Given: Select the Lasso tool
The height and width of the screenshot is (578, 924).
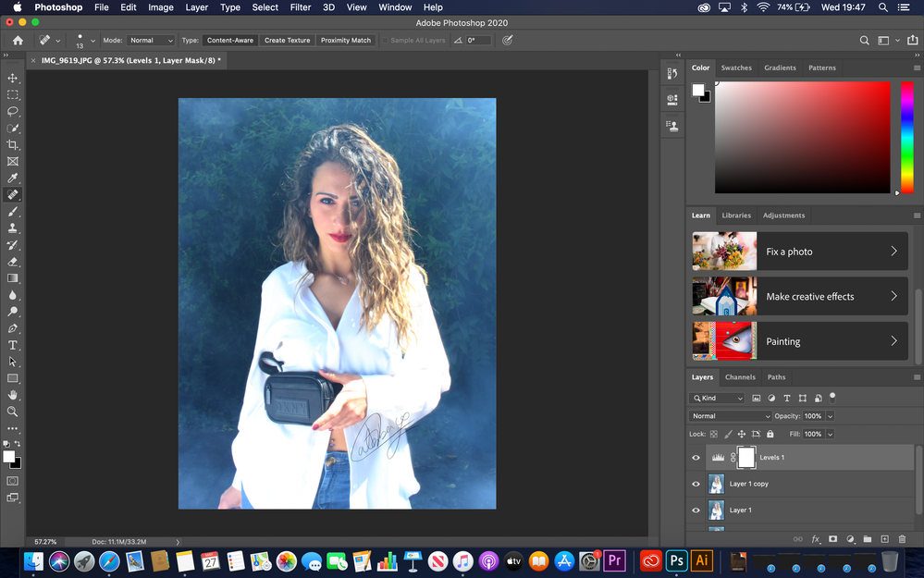Looking at the screenshot, I should tap(13, 111).
